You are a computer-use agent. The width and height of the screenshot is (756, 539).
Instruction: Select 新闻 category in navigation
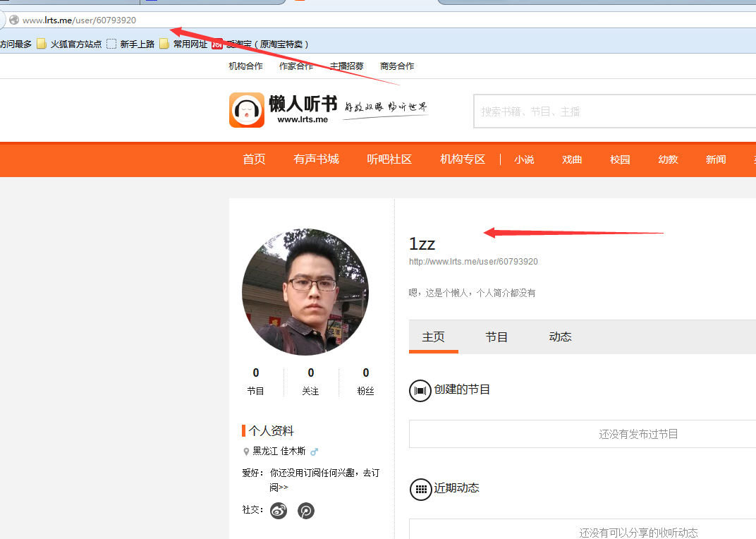(x=716, y=159)
